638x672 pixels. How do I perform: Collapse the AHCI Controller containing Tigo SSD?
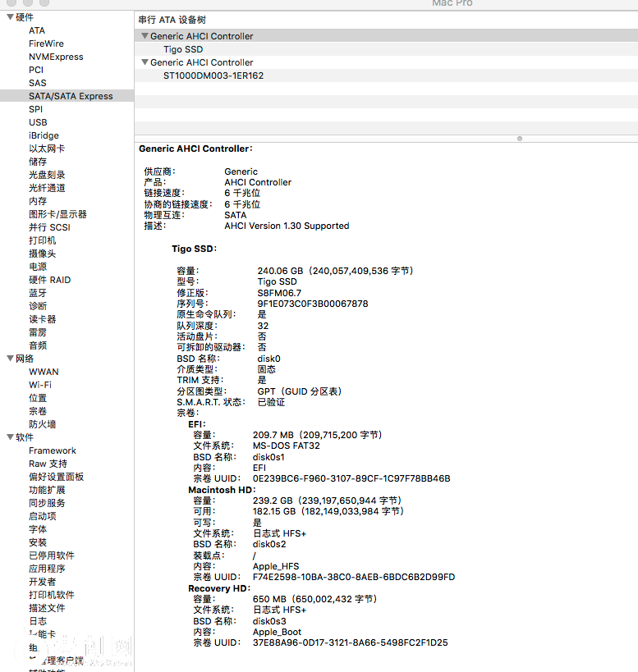click(145, 36)
